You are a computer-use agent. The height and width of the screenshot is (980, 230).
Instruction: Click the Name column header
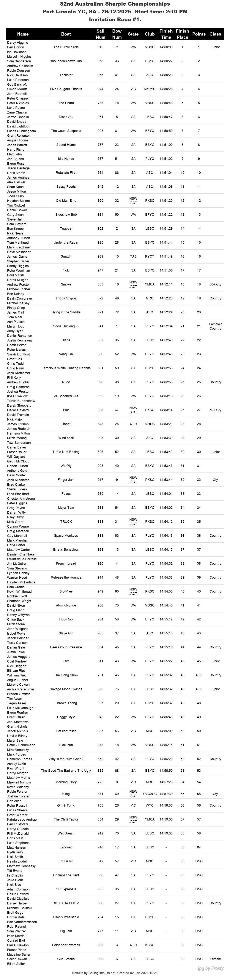(x=23, y=34)
